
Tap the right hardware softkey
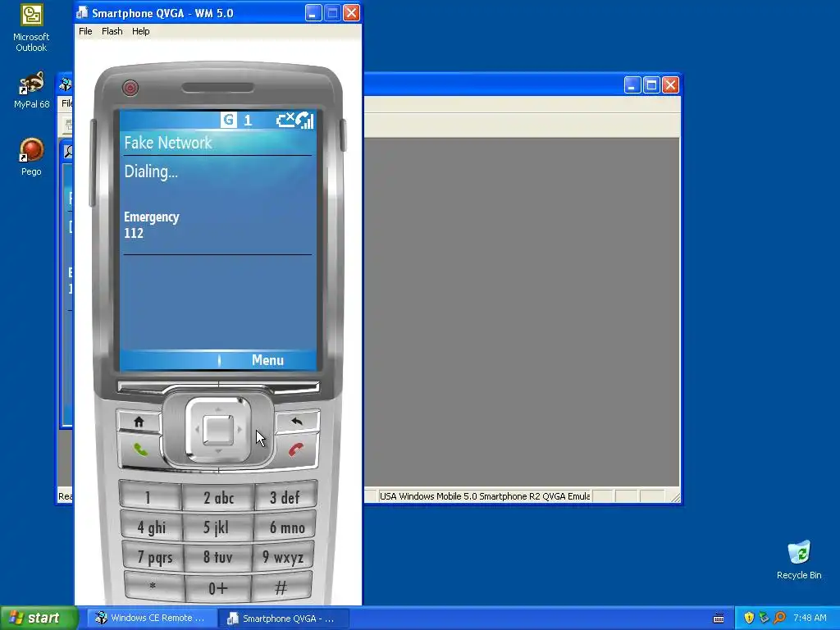269,388
